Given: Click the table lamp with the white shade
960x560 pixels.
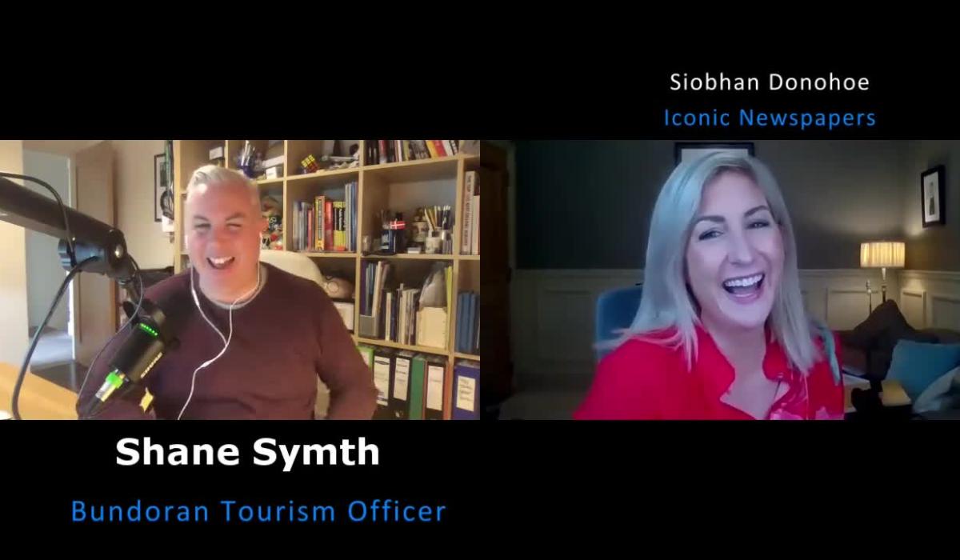Looking at the screenshot, I should pyautogui.click(x=882, y=256).
